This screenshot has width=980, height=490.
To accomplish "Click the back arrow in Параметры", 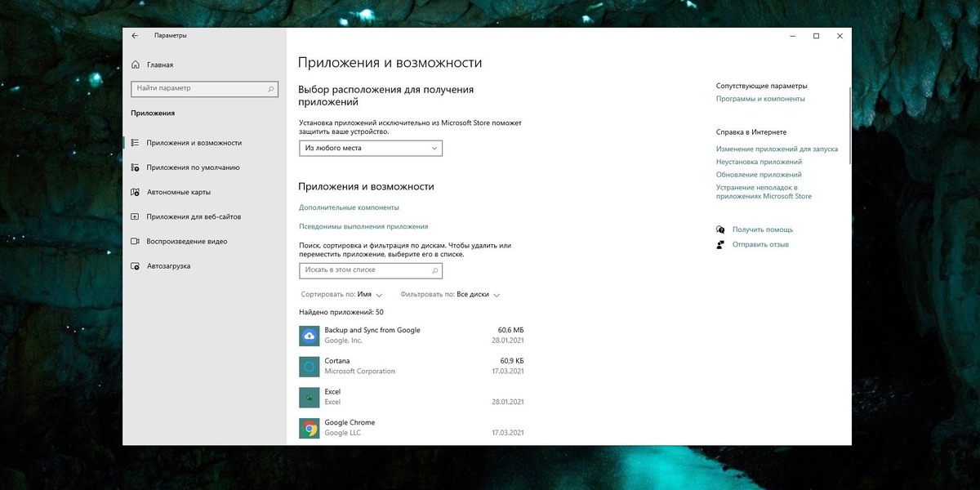I will [x=135, y=36].
